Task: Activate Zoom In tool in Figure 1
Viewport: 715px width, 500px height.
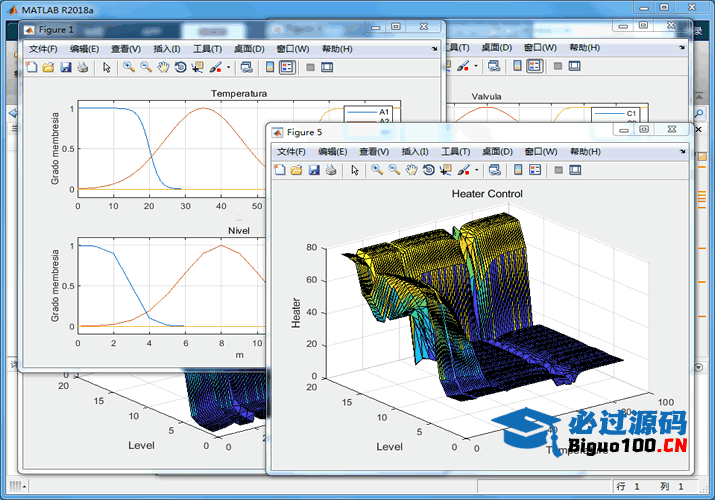Action: coord(129,67)
